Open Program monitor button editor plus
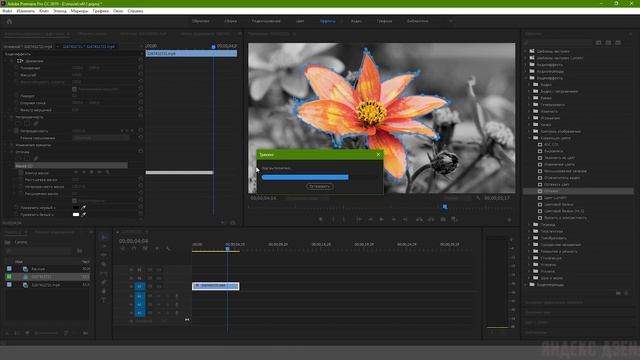This screenshot has width=640, height=360. coord(509,220)
